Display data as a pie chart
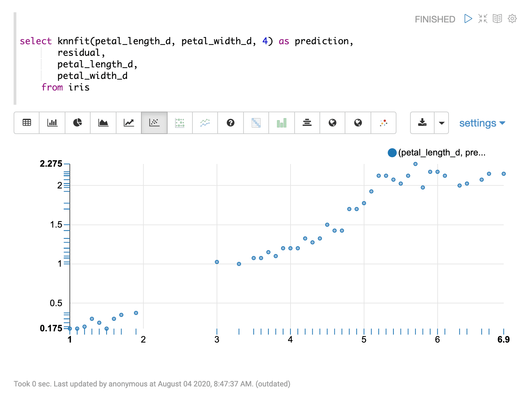Image resolution: width=532 pixels, height=398 pixels. pos(78,123)
